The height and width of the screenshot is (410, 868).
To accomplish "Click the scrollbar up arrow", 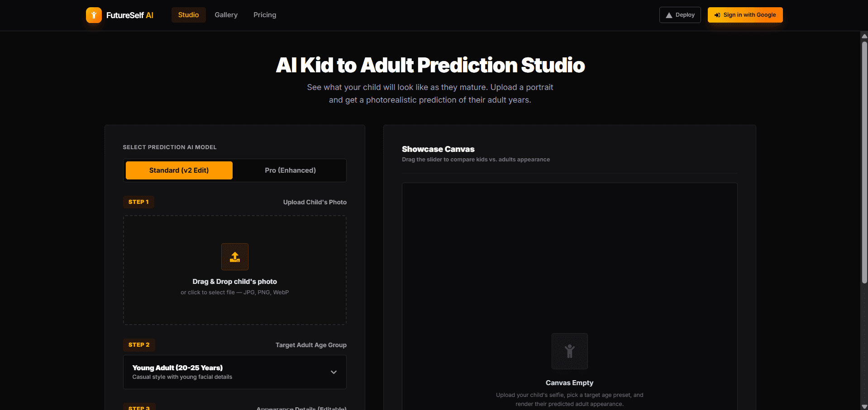I will point(864,36).
